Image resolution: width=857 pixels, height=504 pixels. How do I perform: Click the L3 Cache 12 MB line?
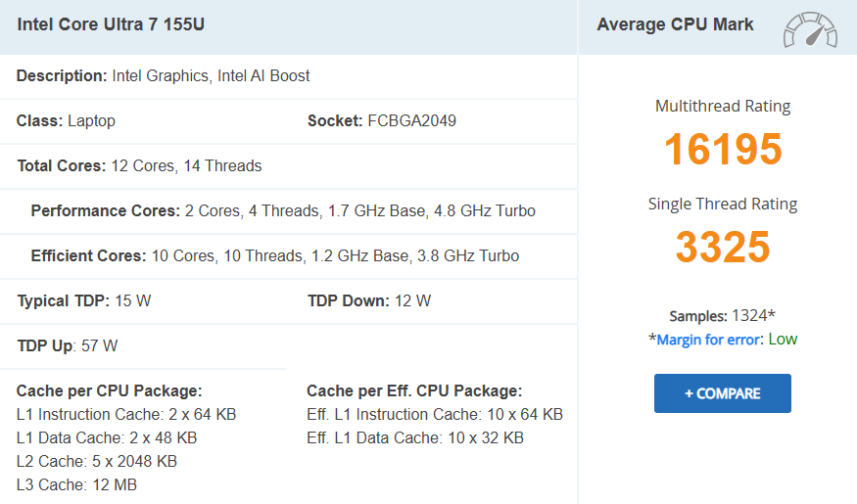coord(76,484)
